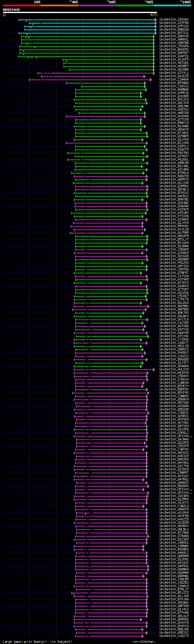Select hit UniRef100_Q4C3X9

[x=174, y=103]
